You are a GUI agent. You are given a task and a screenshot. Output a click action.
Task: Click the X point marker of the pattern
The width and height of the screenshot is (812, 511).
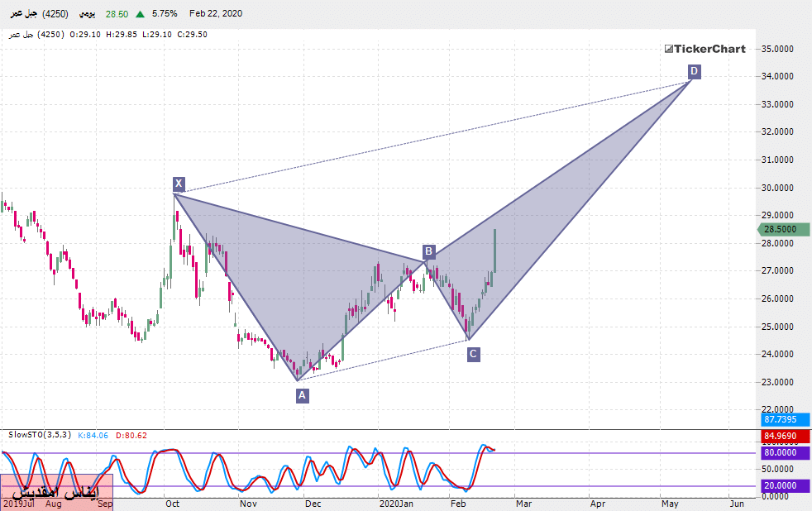point(179,183)
